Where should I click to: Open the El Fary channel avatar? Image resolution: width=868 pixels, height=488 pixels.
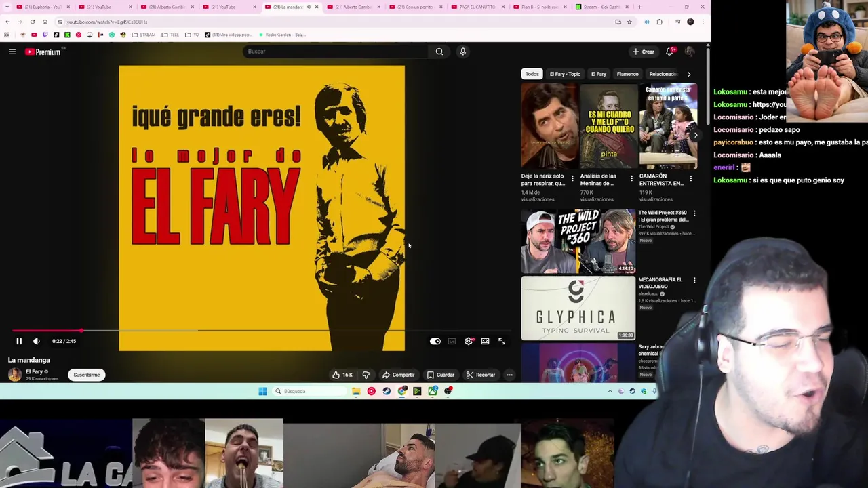pos(14,375)
